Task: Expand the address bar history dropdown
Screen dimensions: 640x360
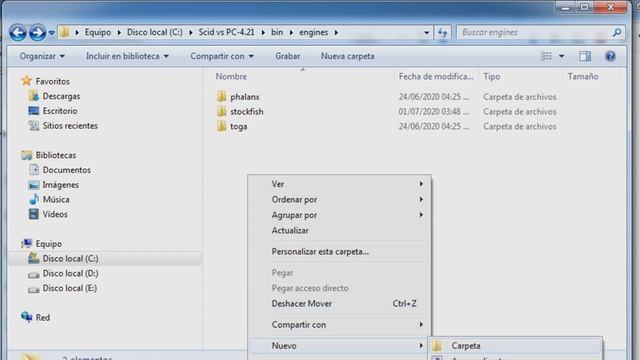Action: click(426, 33)
